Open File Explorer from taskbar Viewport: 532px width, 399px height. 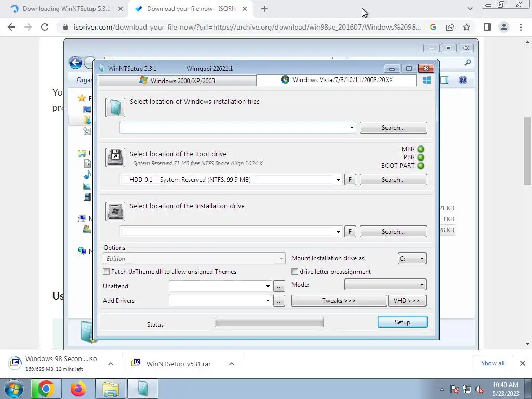point(111,389)
